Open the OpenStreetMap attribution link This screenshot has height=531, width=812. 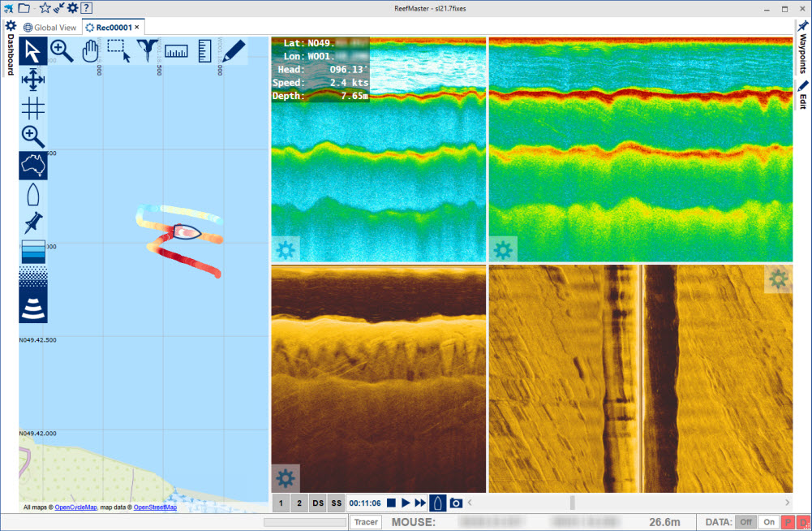(x=155, y=507)
